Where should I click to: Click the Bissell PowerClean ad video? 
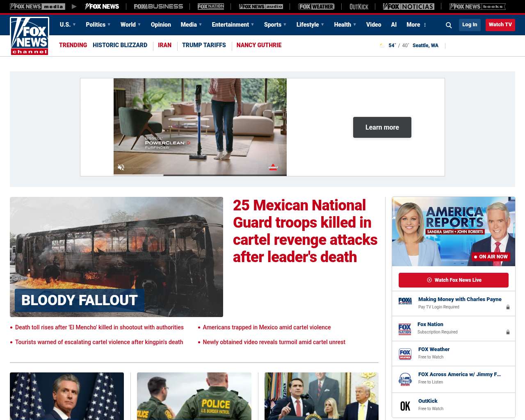200,127
